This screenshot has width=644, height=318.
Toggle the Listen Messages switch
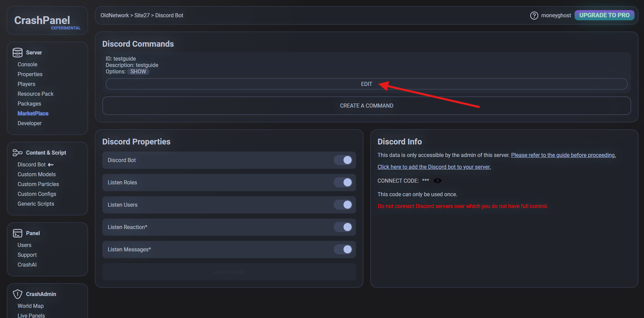click(343, 249)
